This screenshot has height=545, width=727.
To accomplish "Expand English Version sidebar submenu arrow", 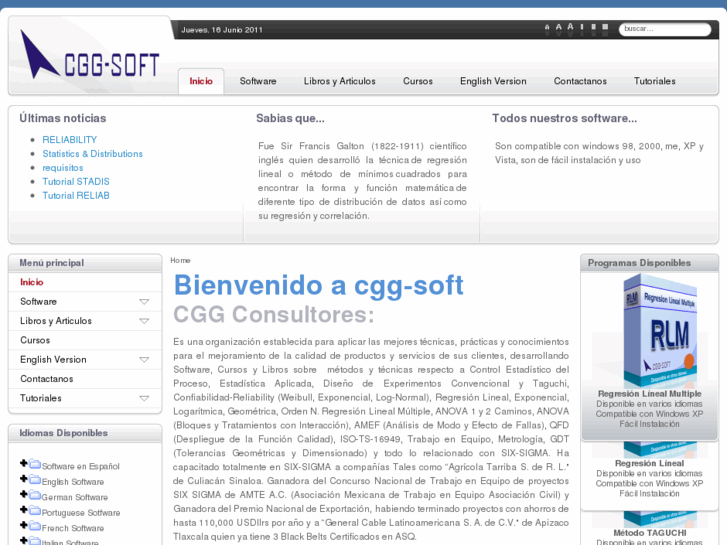I will coord(144,360).
